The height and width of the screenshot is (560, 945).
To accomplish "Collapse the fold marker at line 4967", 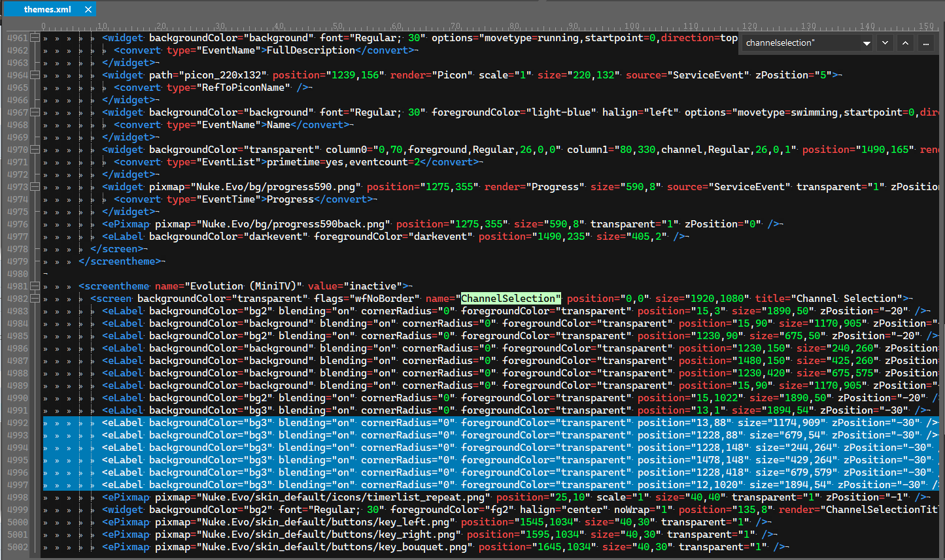I will (36, 112).
